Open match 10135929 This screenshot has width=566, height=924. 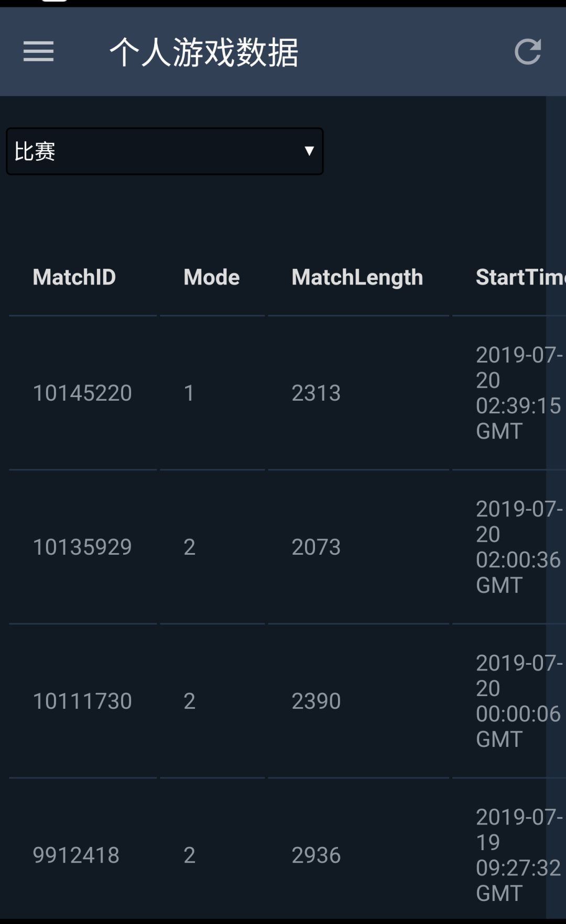(82, 547)
